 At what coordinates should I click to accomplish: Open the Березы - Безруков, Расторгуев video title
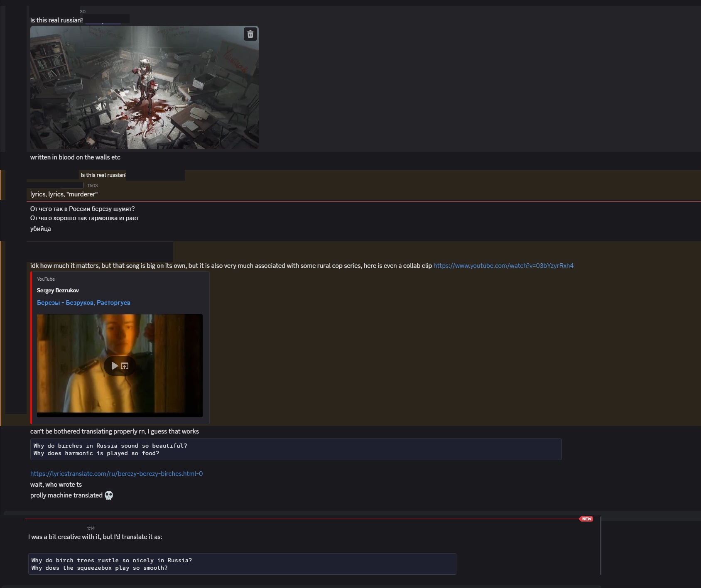(83, 303)
